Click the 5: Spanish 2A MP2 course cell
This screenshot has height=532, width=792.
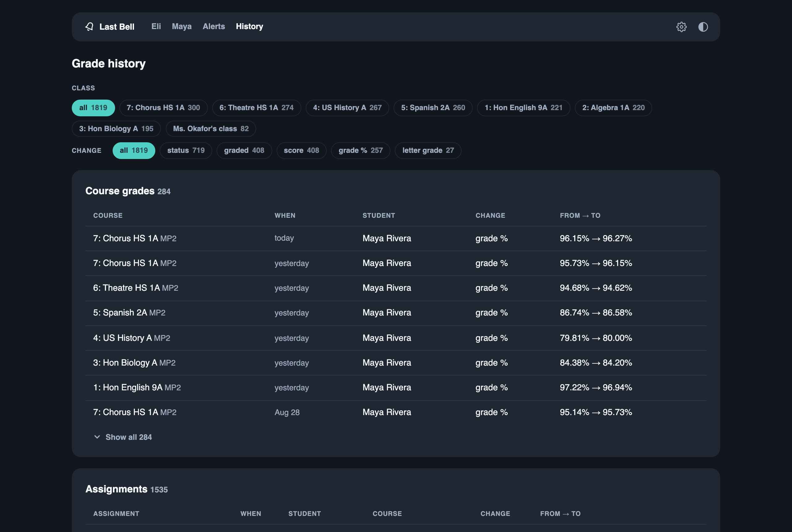point(129,312)
